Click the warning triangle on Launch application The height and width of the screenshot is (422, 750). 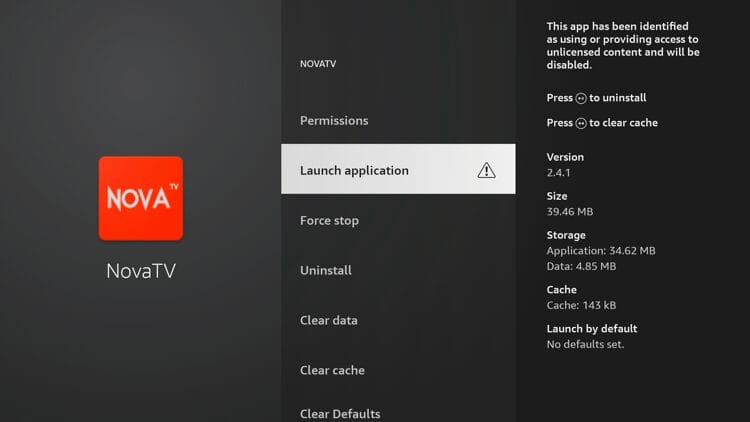486,170
